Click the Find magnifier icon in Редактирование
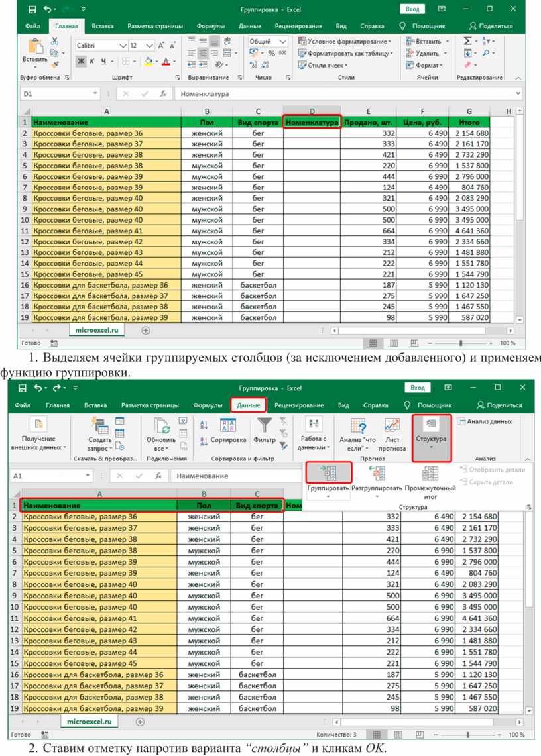 tap(485, 53)
